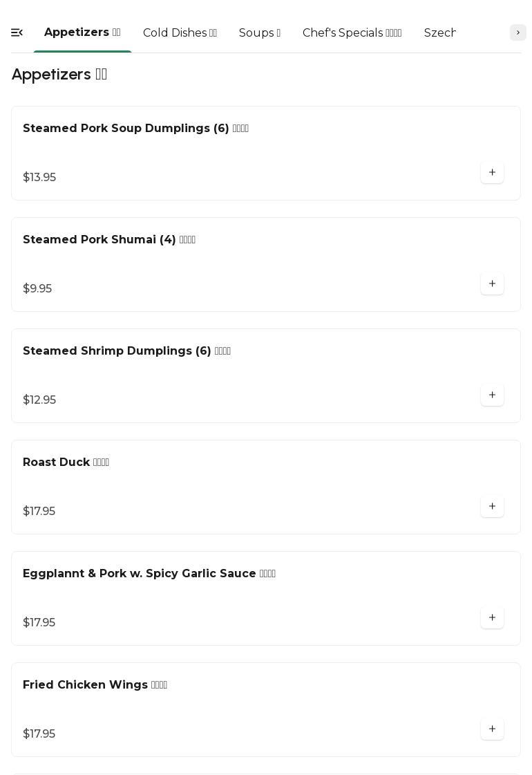Screen dimensions: 532x775
Task: Click the Eggplant & Pork $17.95 price
Action: point(39,623)
